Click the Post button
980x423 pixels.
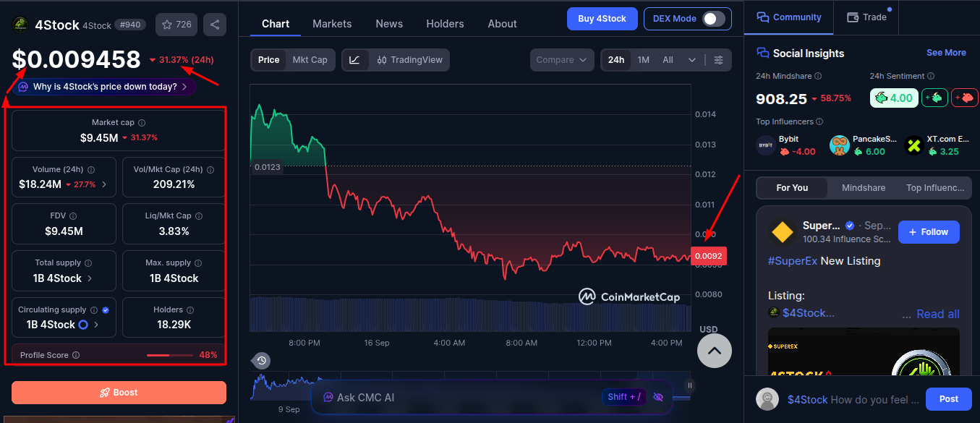click(x=949, y=399)
